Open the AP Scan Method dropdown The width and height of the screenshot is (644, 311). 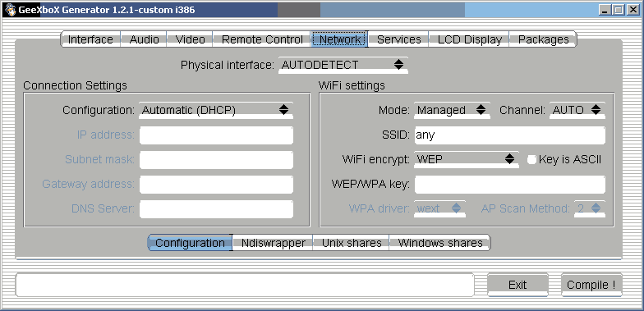[x=590, y=208]
